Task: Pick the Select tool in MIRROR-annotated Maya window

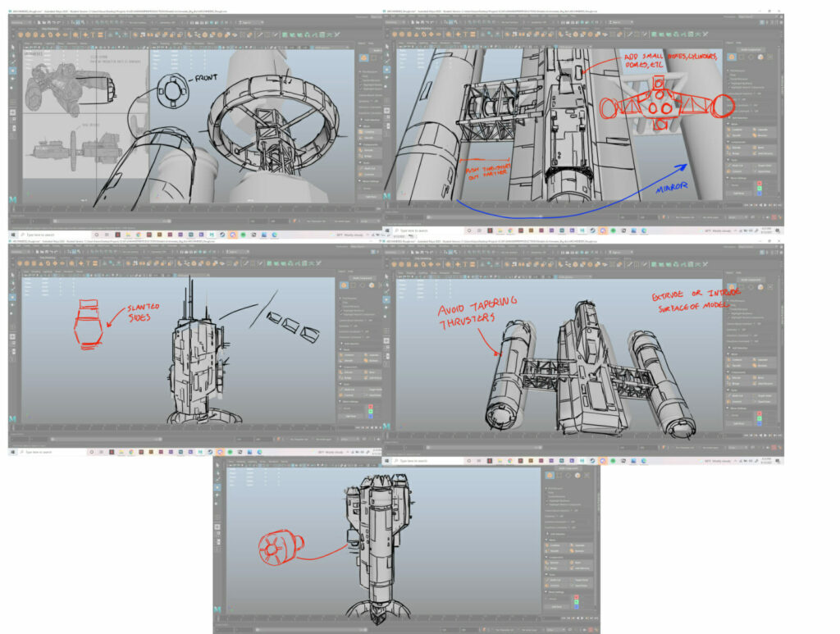Action: (x=387, y=47)
